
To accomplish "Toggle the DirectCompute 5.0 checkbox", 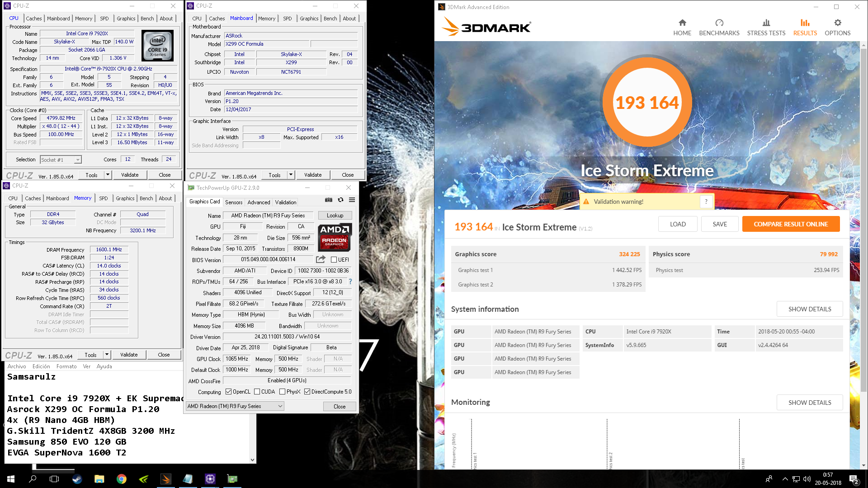I will coord(307,392).
